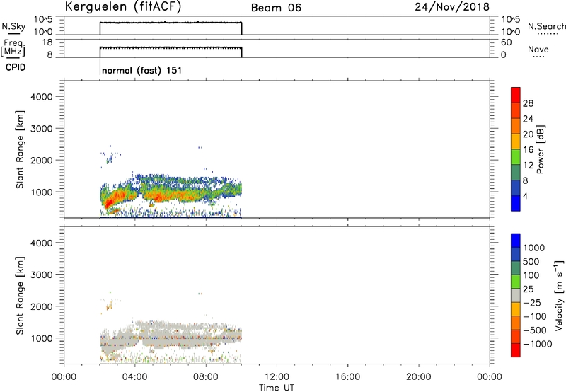Click the 'Power [dB]' colorbar label
This screenshot has width=566, height=392.
[540, 149]
